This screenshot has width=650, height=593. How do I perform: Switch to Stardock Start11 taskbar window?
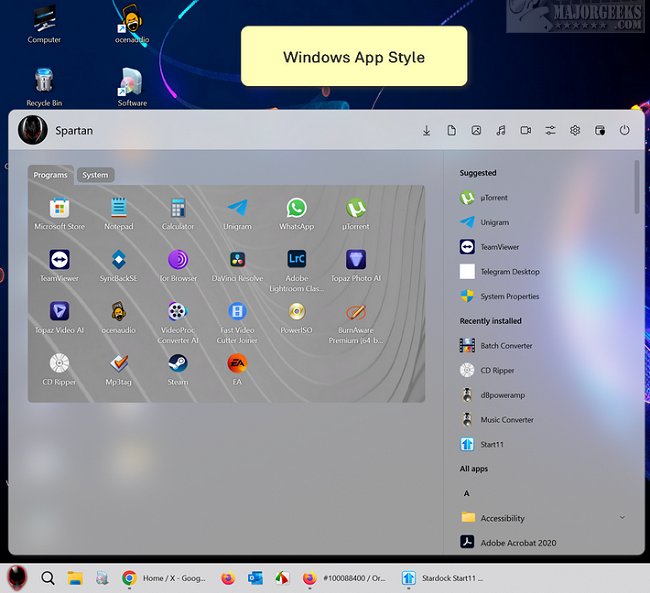coord(442,578)
